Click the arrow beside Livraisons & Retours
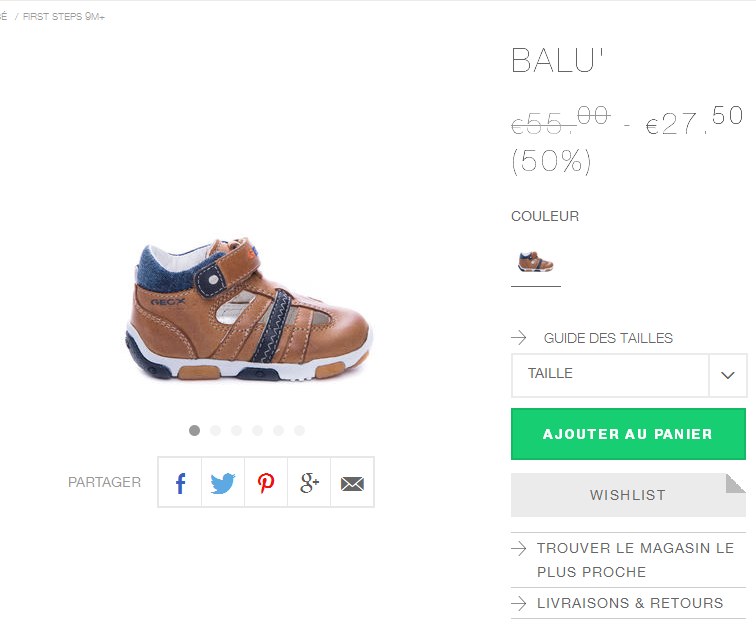The image size is (756, 632). 519,603
